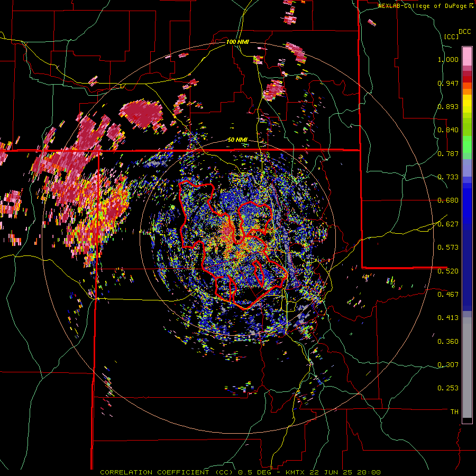476x476 pixels.
Task: Click the gray lower segment of the color bar
Action: click(x=467, y=368)
